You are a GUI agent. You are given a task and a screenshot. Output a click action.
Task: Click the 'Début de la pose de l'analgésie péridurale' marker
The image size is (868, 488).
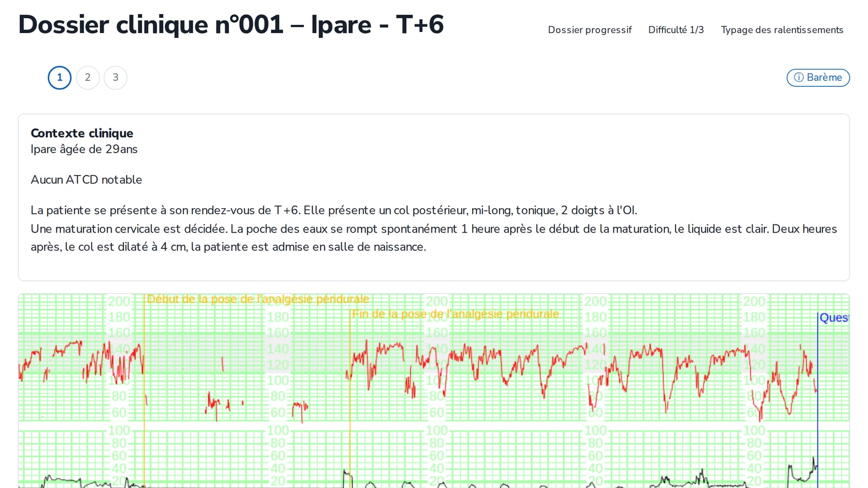258,299
